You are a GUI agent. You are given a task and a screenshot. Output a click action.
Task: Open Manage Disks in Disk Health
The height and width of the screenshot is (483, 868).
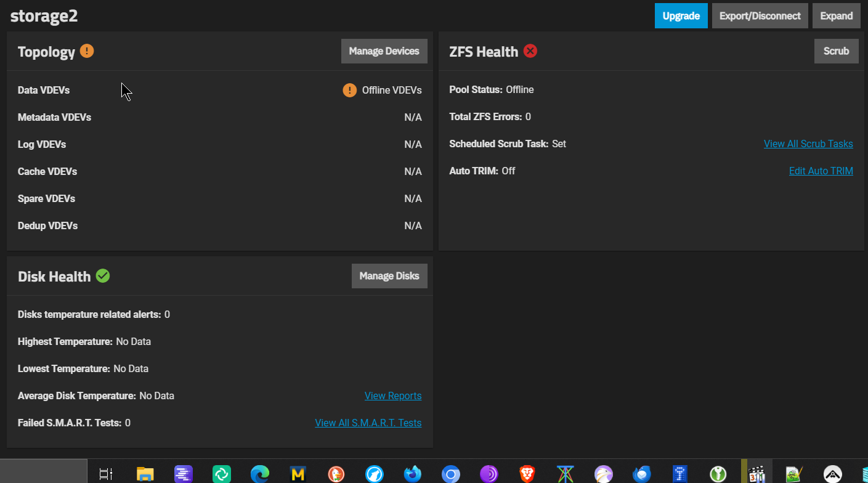pyautogui.click(x=389, y=276)
